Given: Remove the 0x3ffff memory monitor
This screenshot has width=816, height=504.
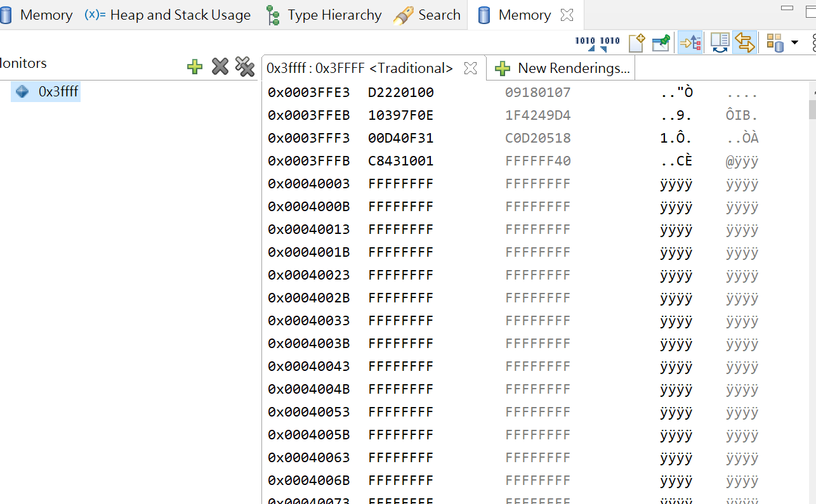Looking at the screenshot, I should tap(220, 67).
